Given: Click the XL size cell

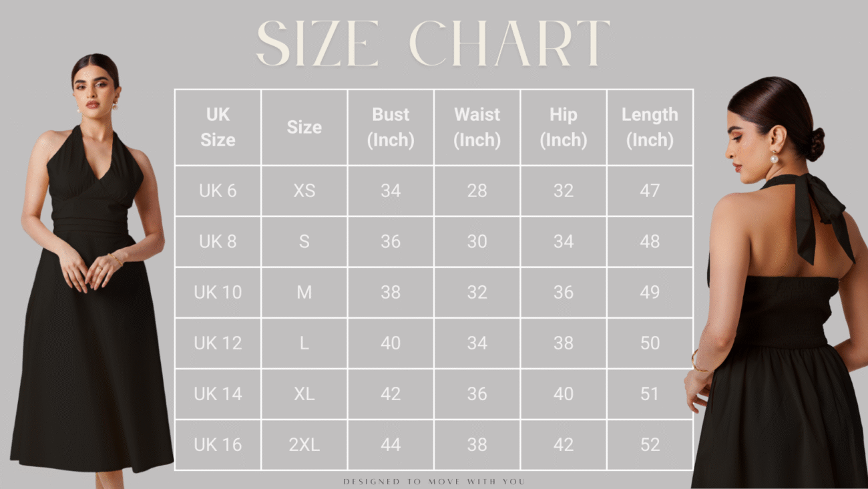Looking at the screenshot, I should point(304,393).
